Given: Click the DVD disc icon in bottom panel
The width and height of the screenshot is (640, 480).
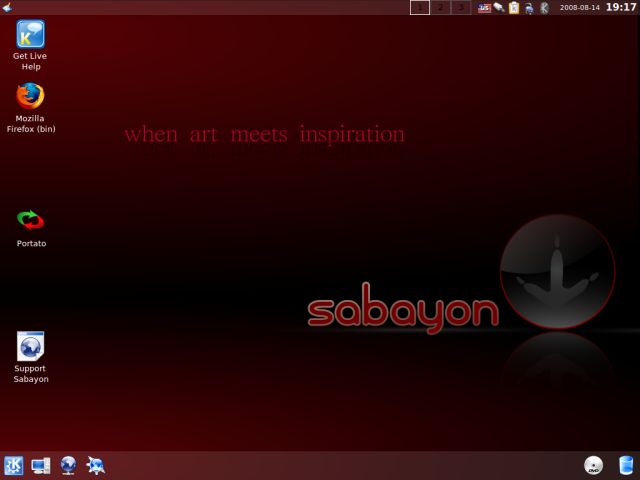Looking at the screenshot, I should 593,465.
